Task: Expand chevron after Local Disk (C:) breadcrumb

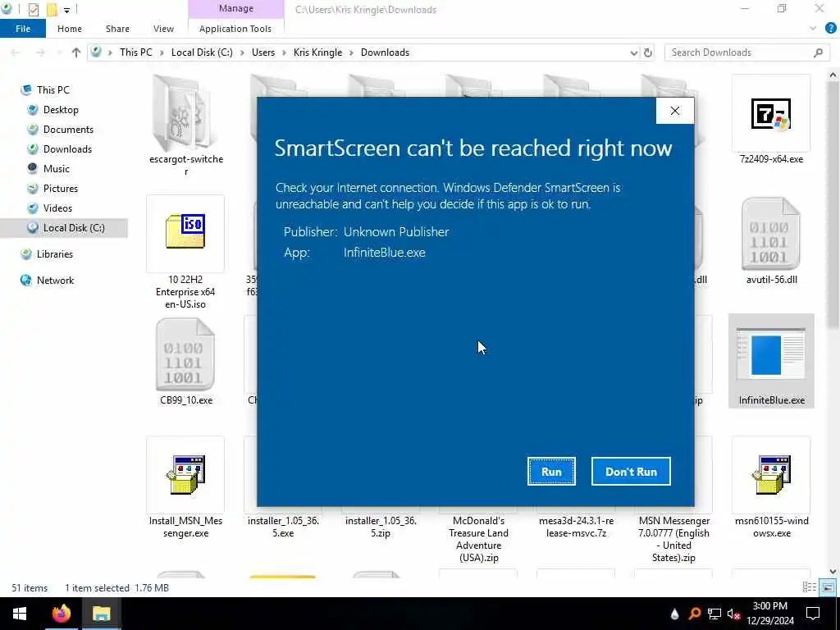Action: point(242,52)
